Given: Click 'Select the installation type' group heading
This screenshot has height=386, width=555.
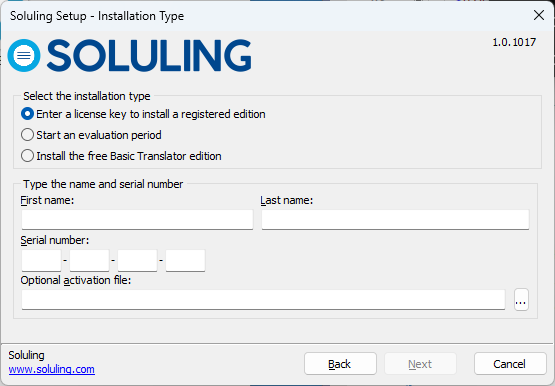Looking at the screenshot, I should (x=87, y=96).
